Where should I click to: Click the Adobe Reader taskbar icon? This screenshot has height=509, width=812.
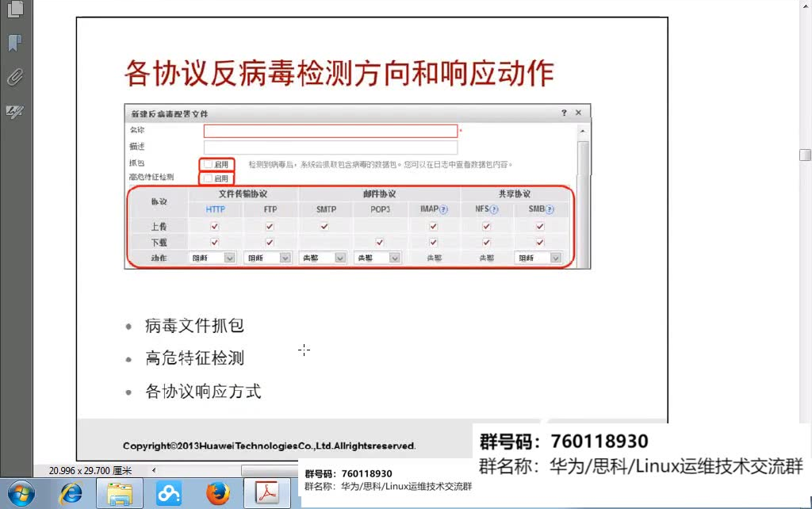point(269,493)
